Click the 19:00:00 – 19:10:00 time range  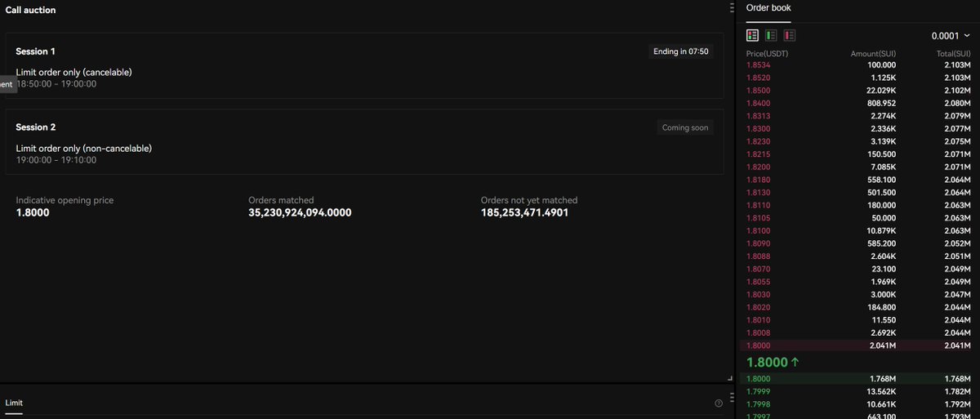click(x=56, y=160)
